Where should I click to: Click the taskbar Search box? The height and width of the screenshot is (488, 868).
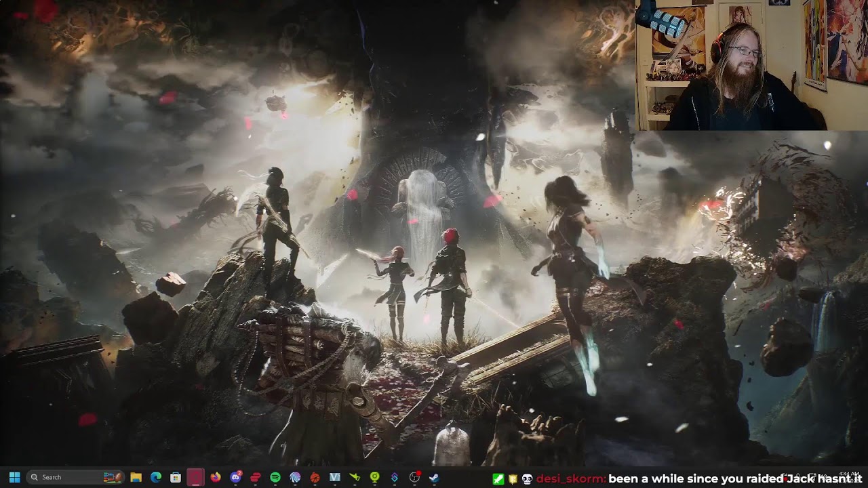[75, 477]
